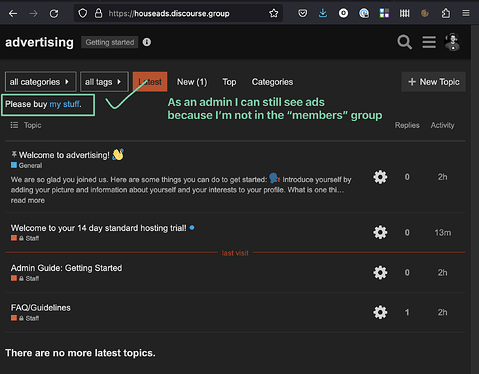
Task: Open the Categories tab
Action: click(x=272, y=82)
